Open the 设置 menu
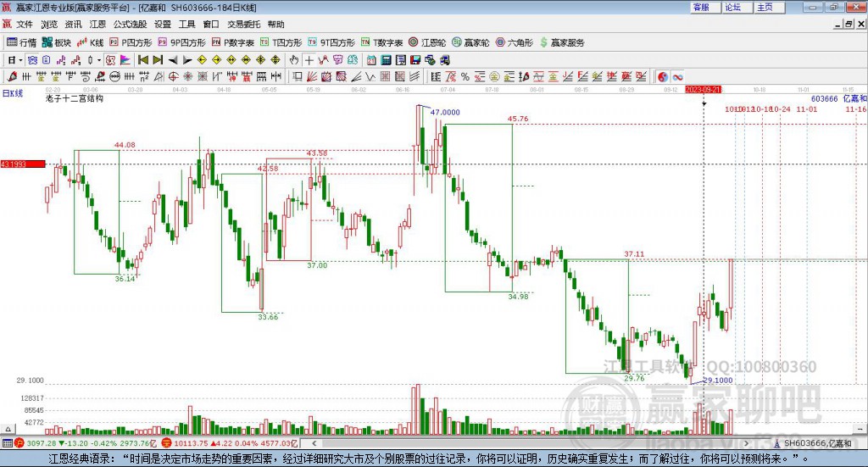This screenshot has height=467, width=868. coord(163,25)
